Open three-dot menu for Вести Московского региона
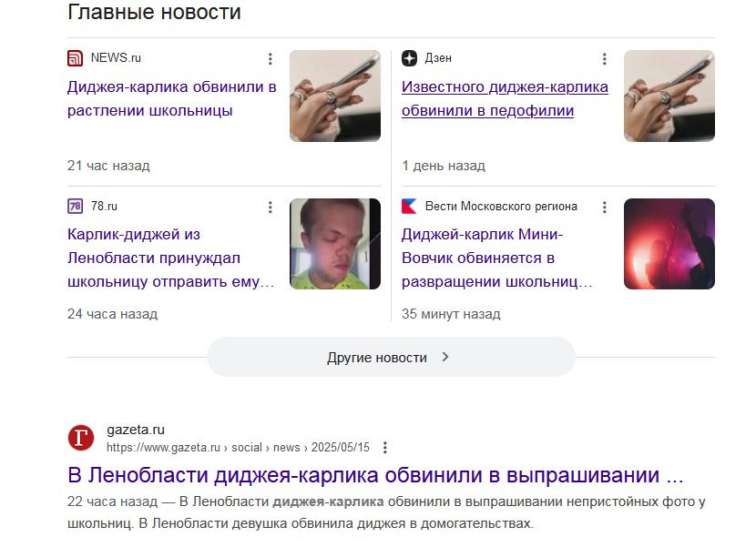756x547 pixels. tap(604, 208)
